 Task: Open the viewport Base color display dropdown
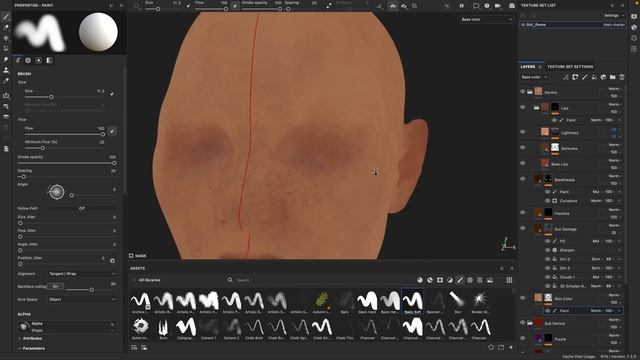pyautogui.click(x=486, y=19)
